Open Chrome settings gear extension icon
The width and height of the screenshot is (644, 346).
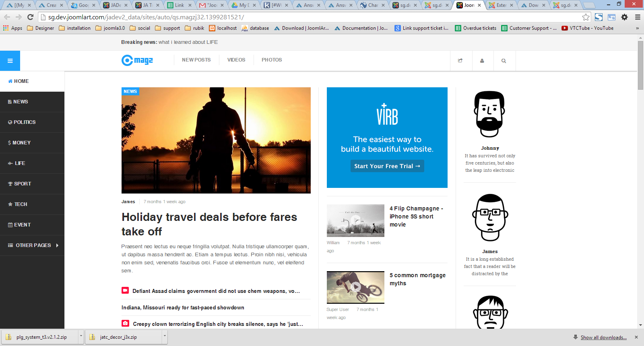(x=624, y=17)
